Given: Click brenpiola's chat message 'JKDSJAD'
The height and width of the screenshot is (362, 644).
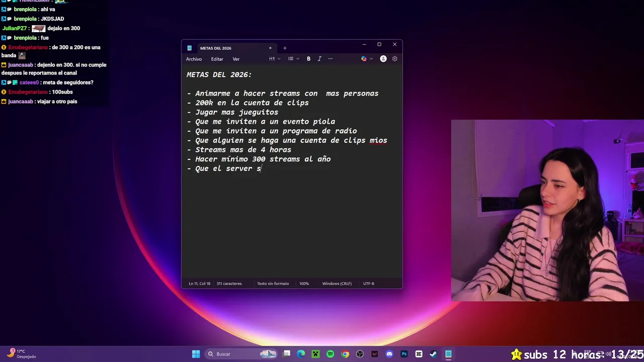Looking at the screenshot, I should (52, 19).
